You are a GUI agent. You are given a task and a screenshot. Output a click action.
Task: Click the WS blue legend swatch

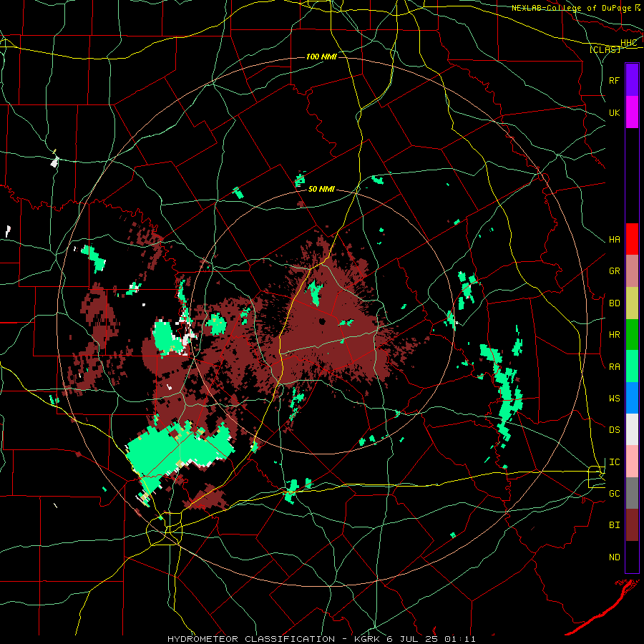632,398
